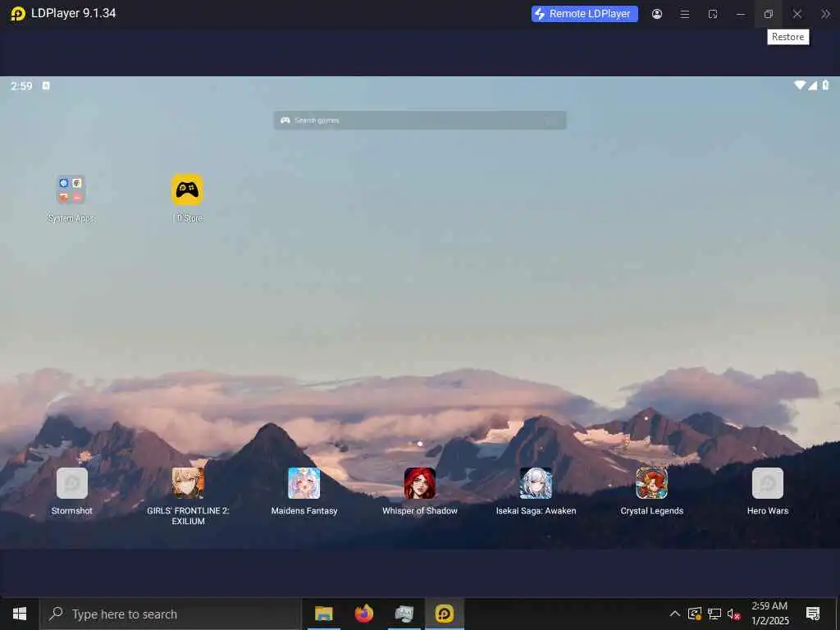Restore the LDPlayer window size
This screenshot has height=630, width=840.
click(x=768, y=14)
